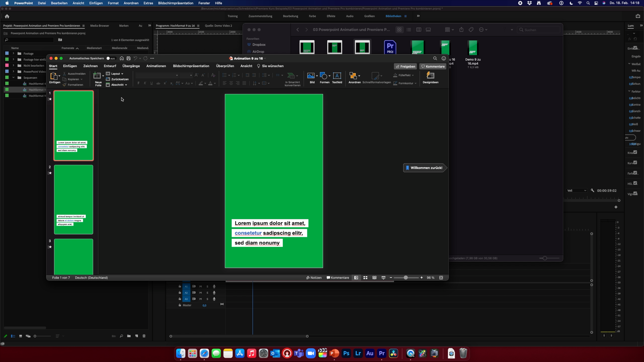Click the Finder icon in the Dock

tap(181, 353)
